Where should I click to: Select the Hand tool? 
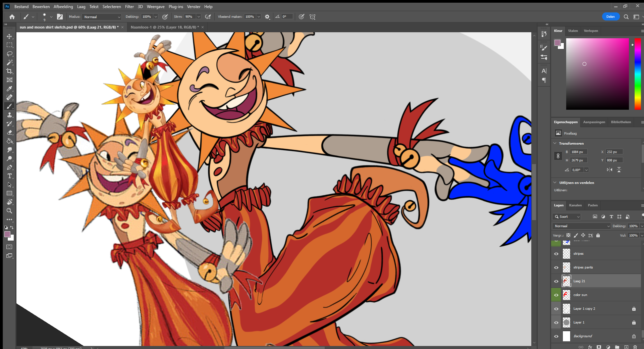[9, 202]
